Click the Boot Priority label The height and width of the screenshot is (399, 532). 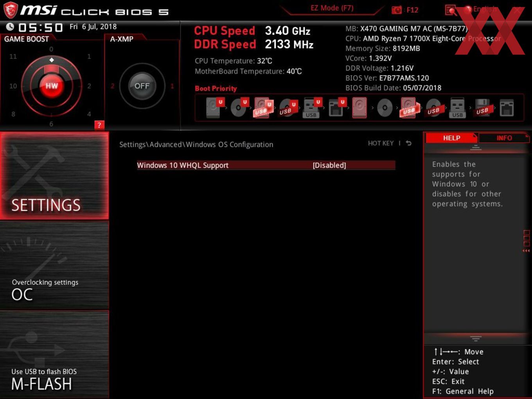click(x=216, y=88)
